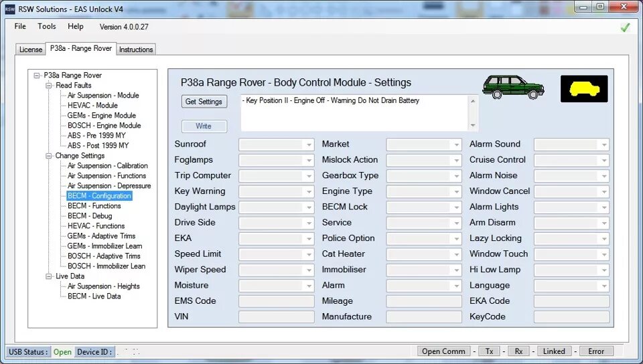Click the yellow vehicle silhouette icon
This screenshot has width=643, height=364.
pyautogui.click(x=584, y=89)
